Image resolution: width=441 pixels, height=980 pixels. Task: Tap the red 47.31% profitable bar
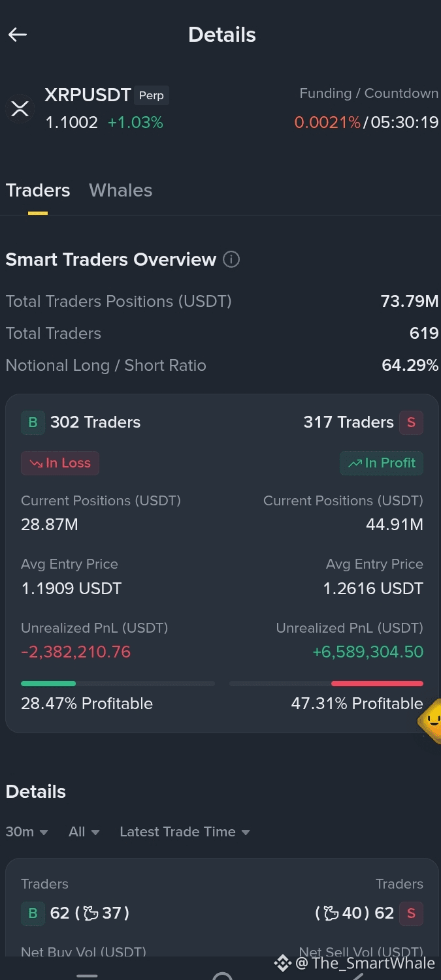[x=377, y=684]
